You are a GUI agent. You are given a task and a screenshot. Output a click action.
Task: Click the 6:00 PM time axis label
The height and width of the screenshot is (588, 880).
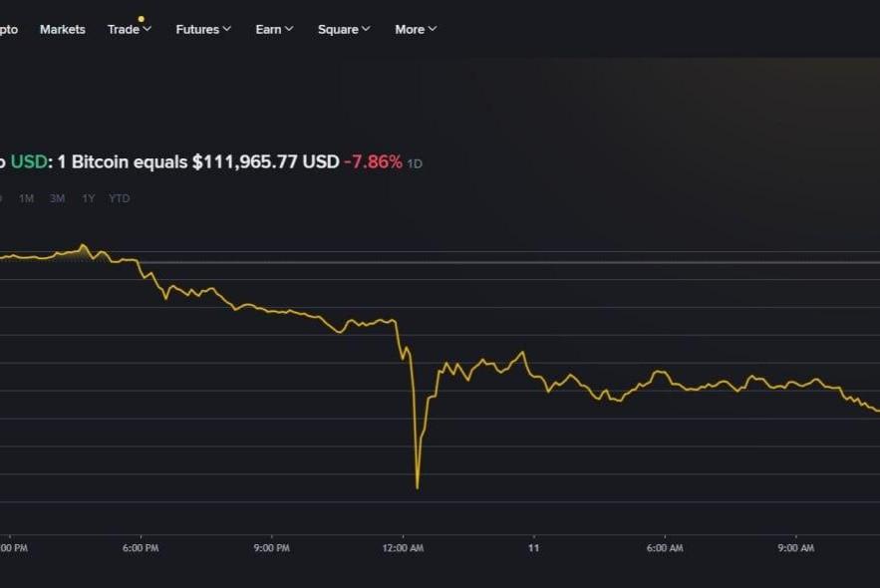(141, 548)
